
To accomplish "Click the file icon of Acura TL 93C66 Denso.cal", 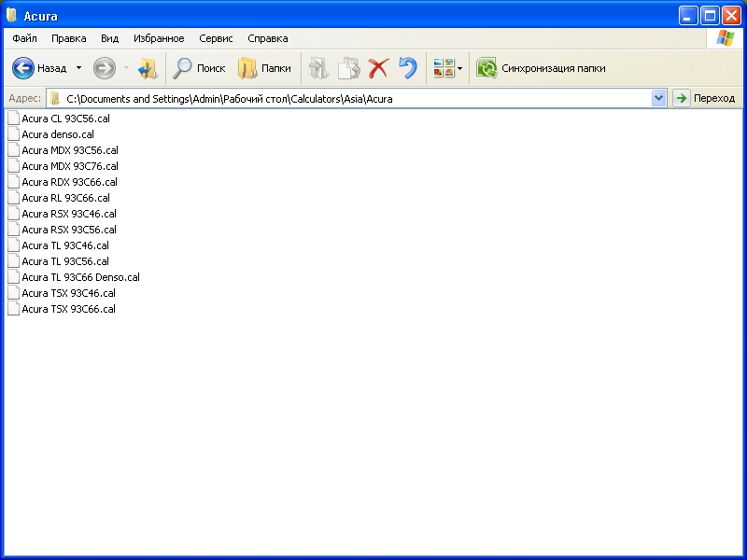I will tap(14, 277).
